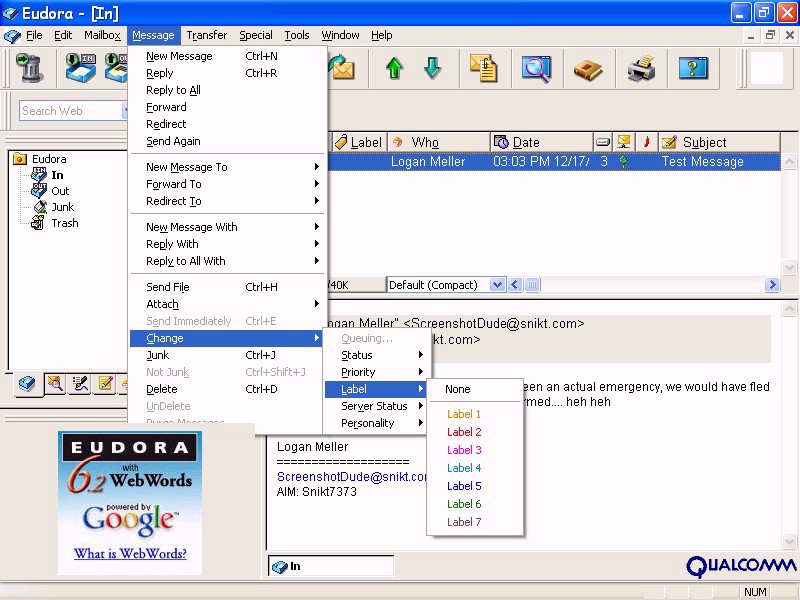This screenshot has height=600, width=800.
Task: Sort by the Server Status column icon
Action: [623, 142]
